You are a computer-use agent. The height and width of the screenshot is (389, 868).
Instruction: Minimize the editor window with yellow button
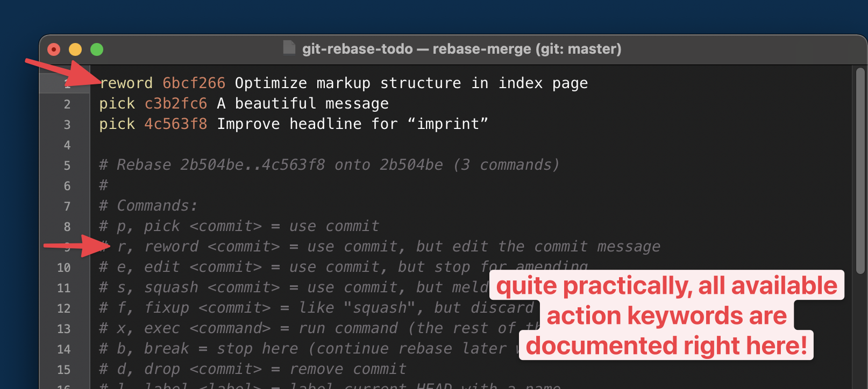pyautogui.click(x=75, y=49)
